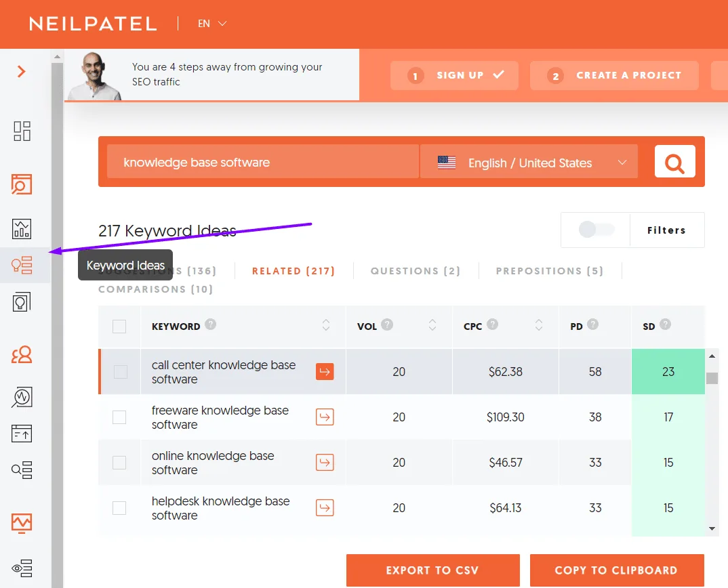Viewport: 728px width, 588px height.
Task: Expand the sidebar with the chevron arrow
Action: point(21,72)
